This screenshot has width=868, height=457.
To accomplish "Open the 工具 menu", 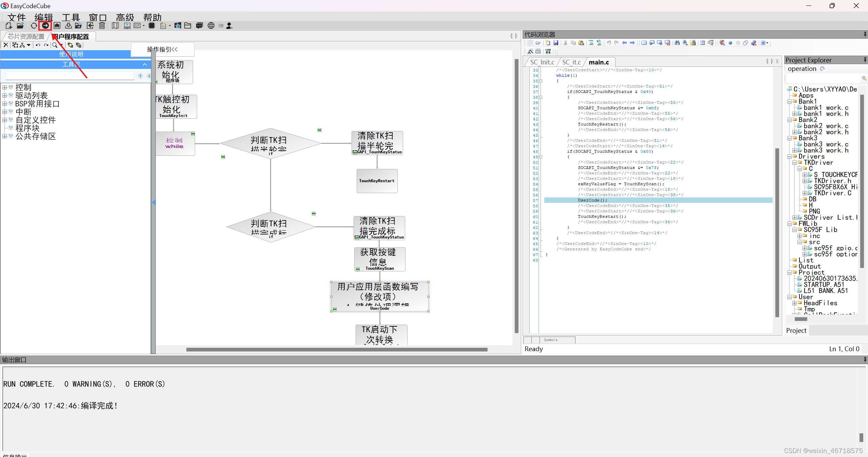I will pos(71,17).
